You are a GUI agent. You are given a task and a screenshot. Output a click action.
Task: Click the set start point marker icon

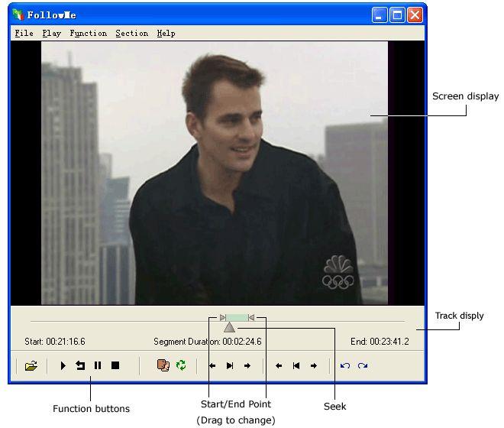coord(230,366)
